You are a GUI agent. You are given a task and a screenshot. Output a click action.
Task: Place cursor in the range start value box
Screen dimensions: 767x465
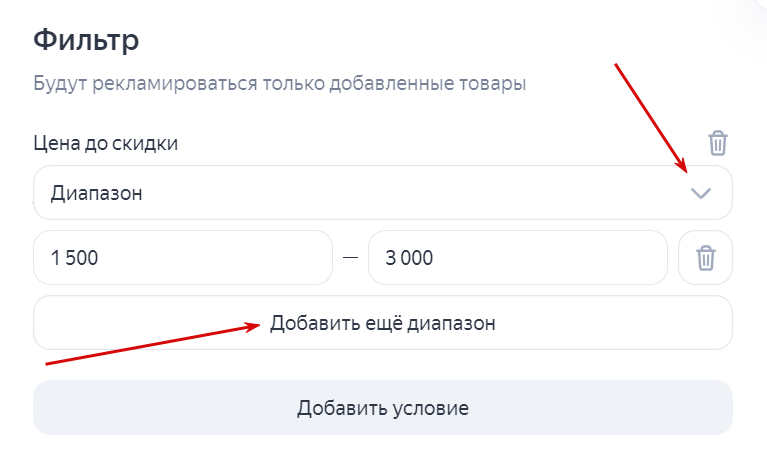coord(183,258)
